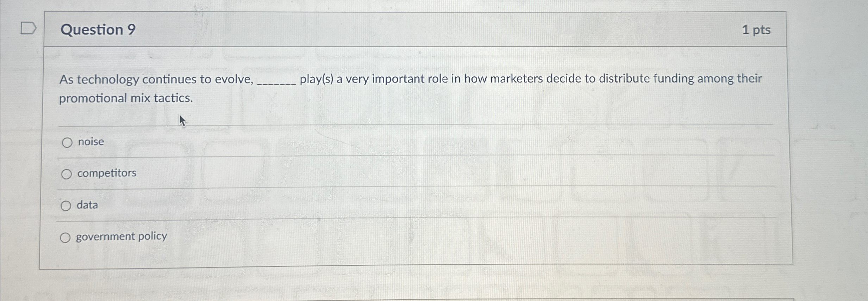Image resolution: width=868 pixels, height=301 pixels.
Task: Click the data option text label
Action: pyautogui.click(x=87, y=205)
